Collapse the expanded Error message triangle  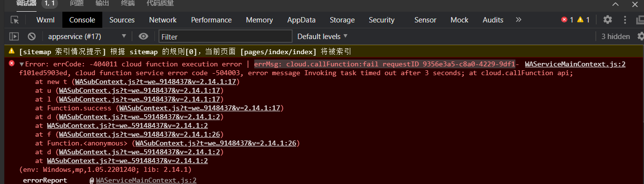[x=21, y=64]
